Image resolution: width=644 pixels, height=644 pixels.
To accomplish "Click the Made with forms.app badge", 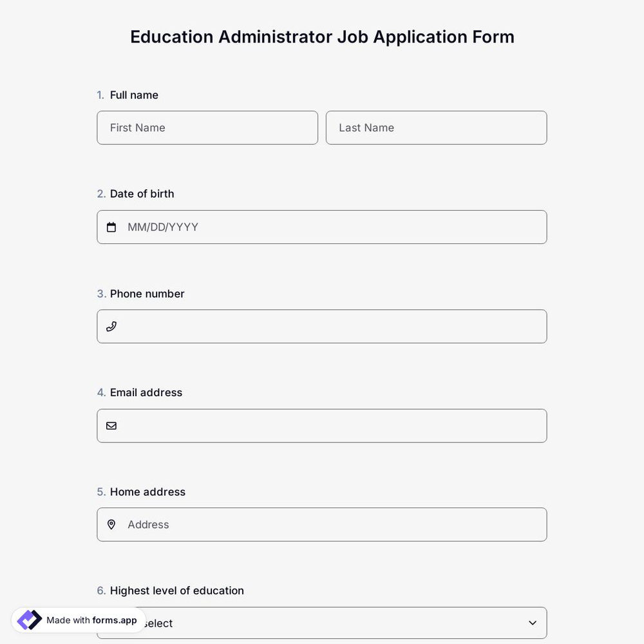I will 77,620.
